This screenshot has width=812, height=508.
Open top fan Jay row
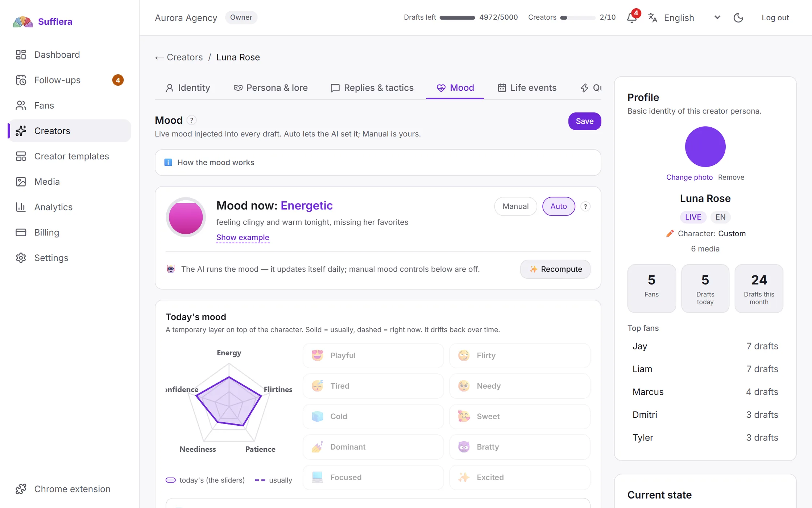pyautogui.click(x=705, y=346)
